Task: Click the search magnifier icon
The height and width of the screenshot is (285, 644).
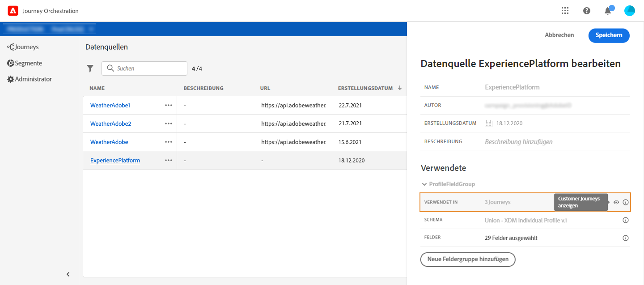Action: pos(110,68)
